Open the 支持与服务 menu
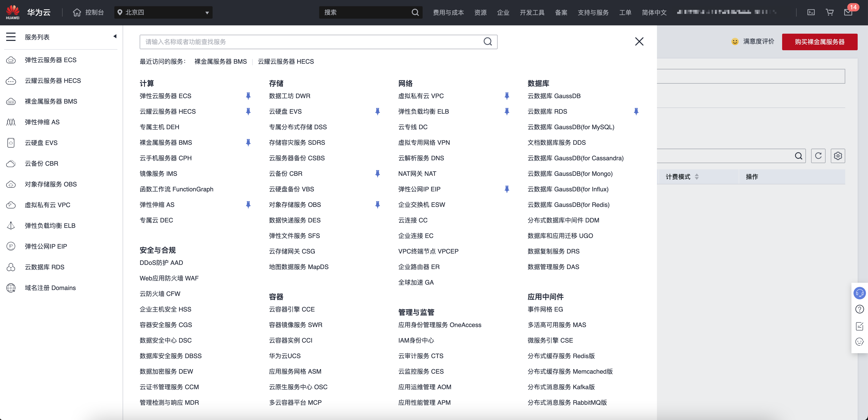Image resolution: width=868 pixels, height=420 pixels. pyautogui.click(x=593, y=12)
